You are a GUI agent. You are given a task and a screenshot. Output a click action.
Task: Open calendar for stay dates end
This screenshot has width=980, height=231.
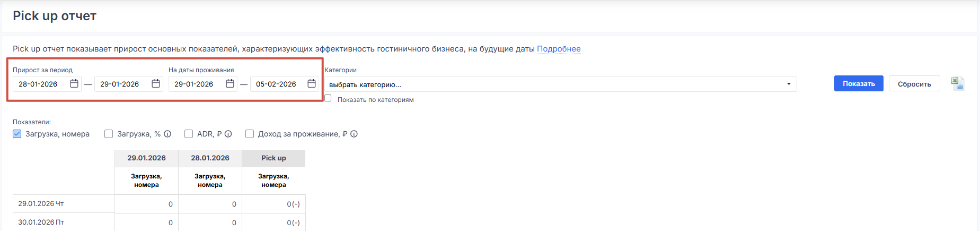point(312,84)
